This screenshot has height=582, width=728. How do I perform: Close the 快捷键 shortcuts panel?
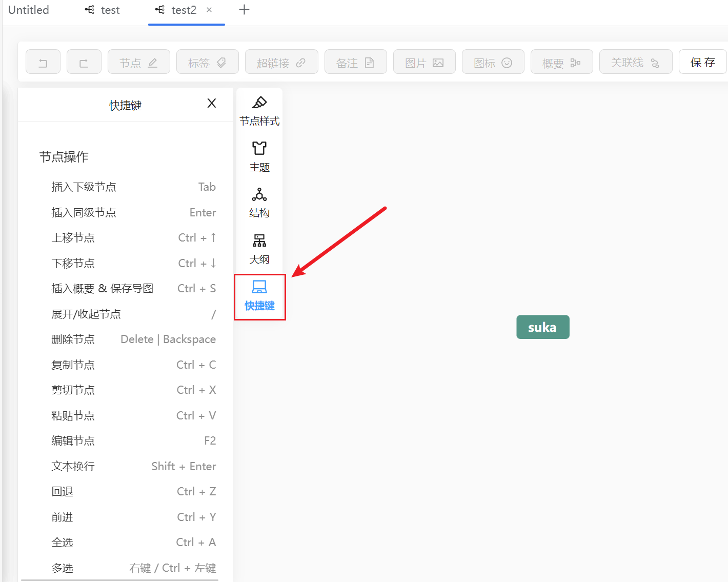[211, 104]
